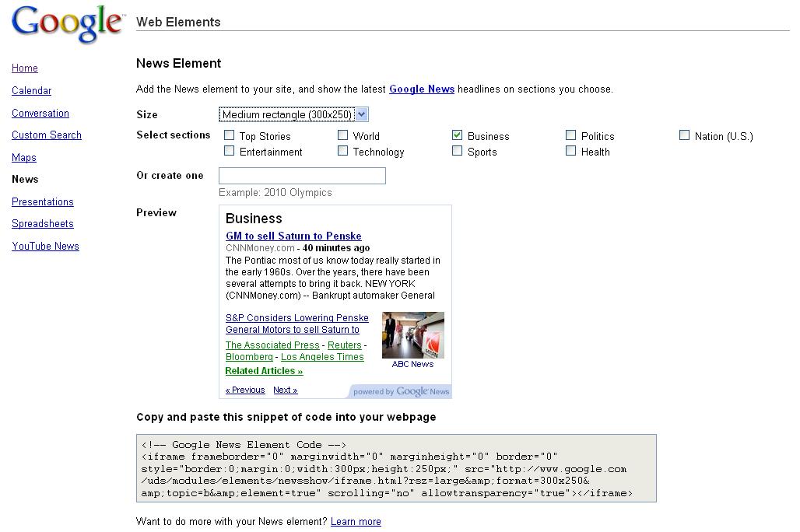800x532 pixels.
Task: Open General Motors to sell Saturn link
Action: 293,330
